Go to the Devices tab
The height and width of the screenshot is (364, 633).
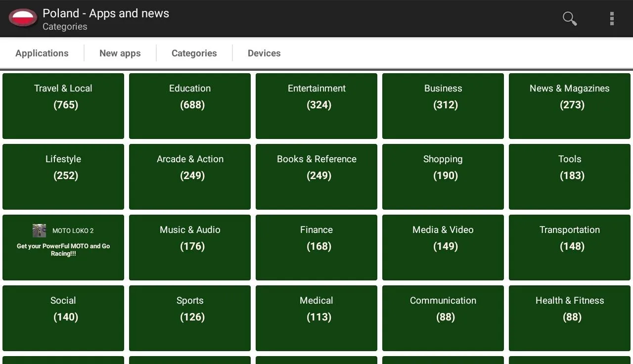(264, 53)
